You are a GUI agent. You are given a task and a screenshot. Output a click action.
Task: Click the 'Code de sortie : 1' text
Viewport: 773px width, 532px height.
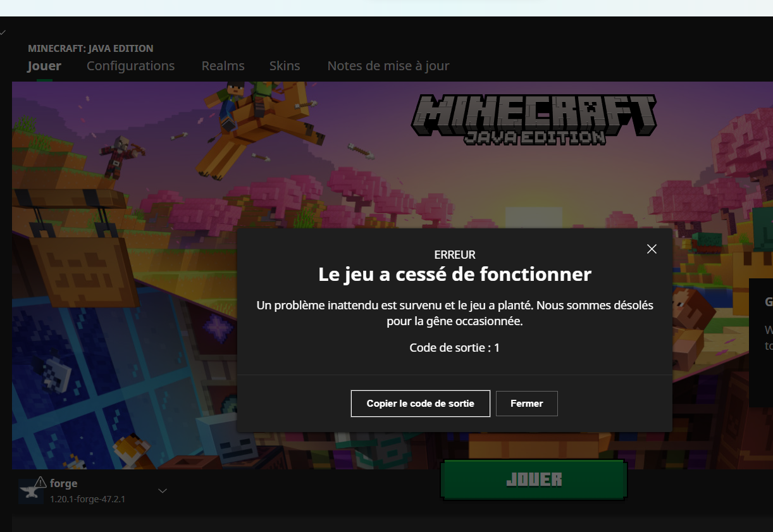pos(454,348)
